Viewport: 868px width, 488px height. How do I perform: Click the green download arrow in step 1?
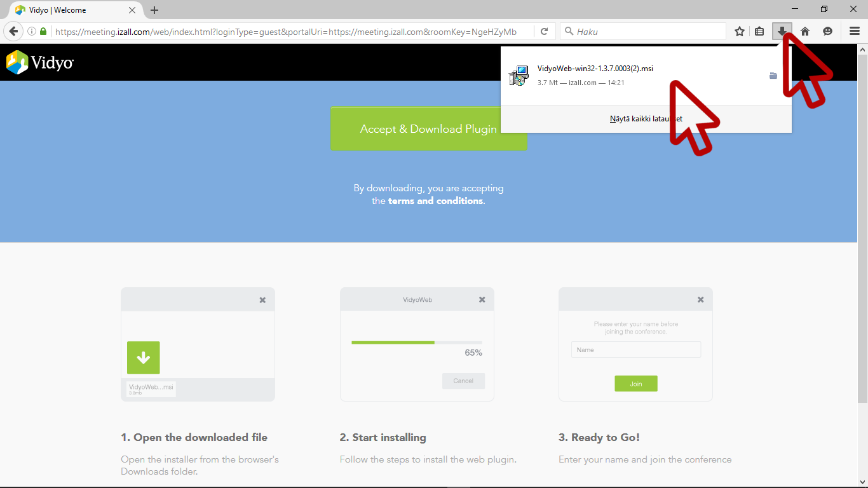(x=144, y=358)
